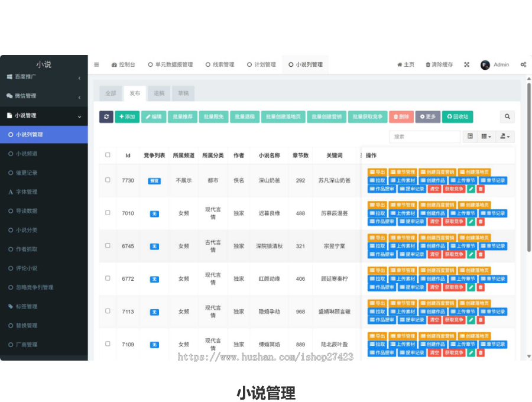
Task: Switch to the 草稿 tab
Action: (183, 93)
